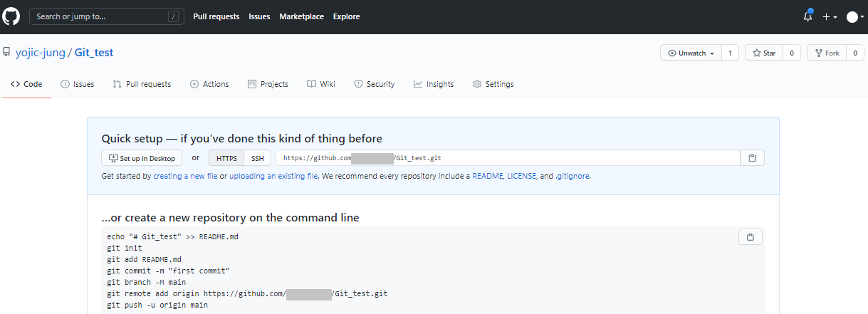Select the repository clone URL field
The height and width of the screenshot is (314, 868).
click(508, 158)
